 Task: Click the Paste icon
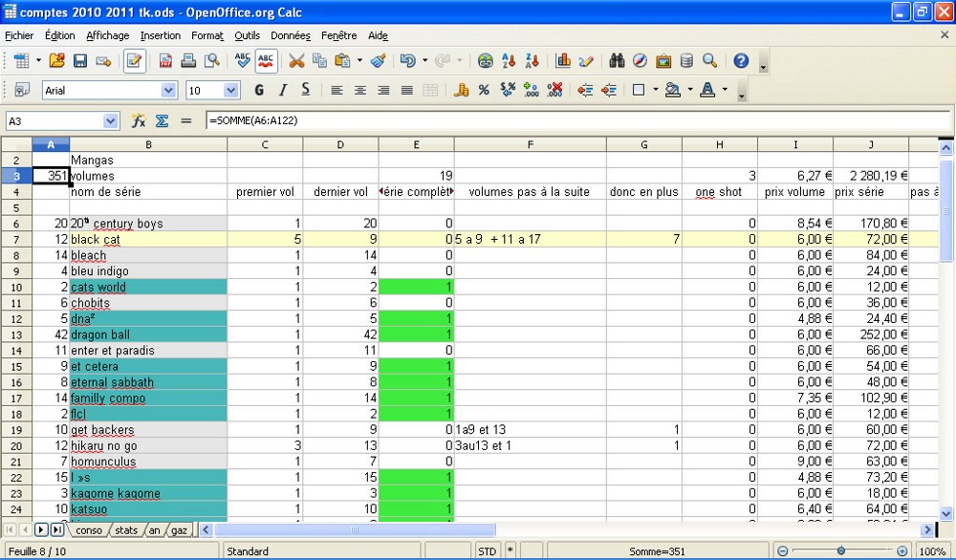(342, 61)
